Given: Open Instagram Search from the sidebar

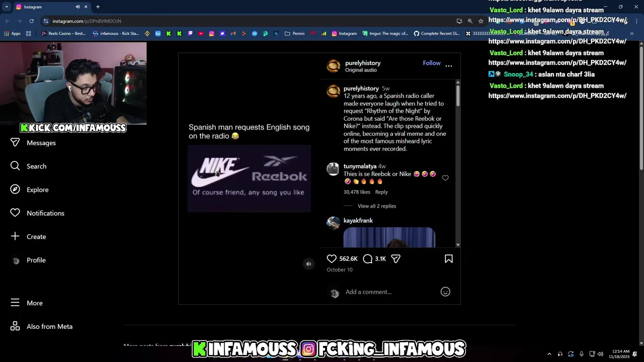Looking at the screenshot, I should coord(29,166).
